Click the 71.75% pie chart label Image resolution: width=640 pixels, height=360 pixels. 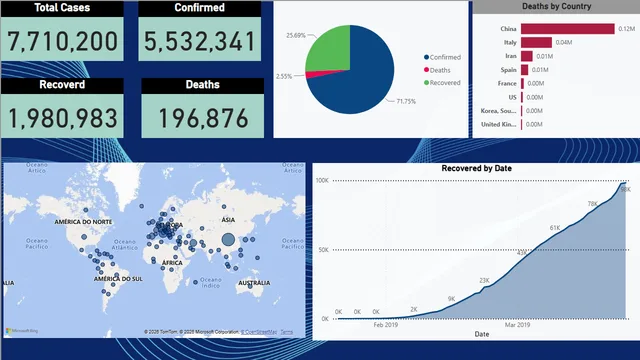click(x=406, y=101)
